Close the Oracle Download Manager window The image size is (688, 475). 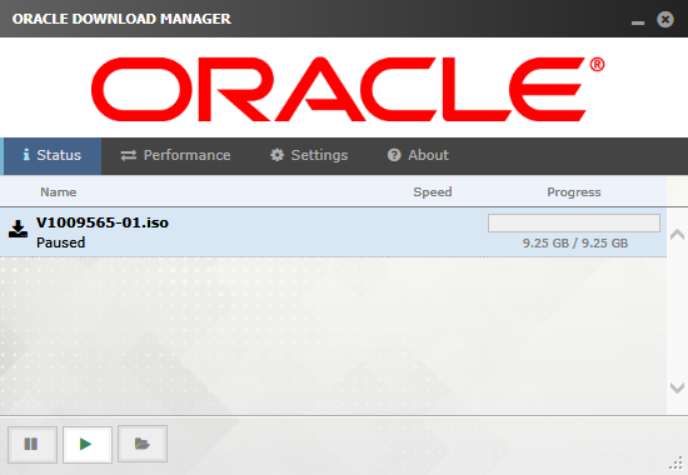(665, 19)
